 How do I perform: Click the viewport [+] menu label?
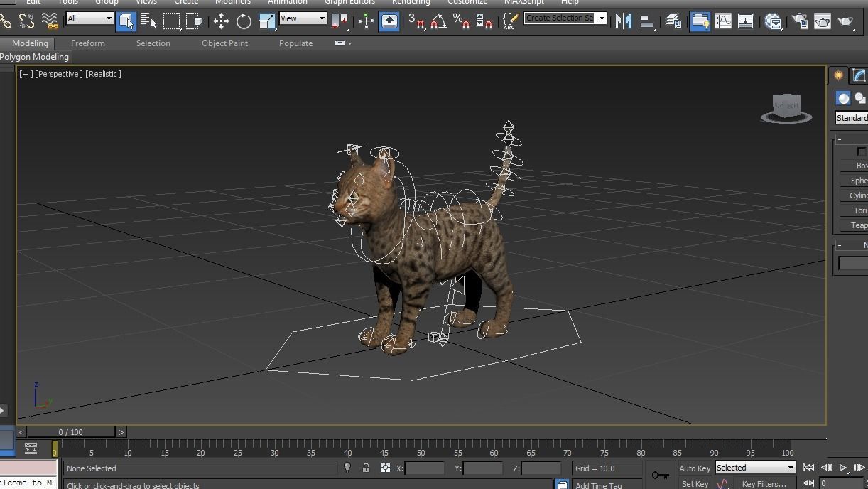coord(26,74)
